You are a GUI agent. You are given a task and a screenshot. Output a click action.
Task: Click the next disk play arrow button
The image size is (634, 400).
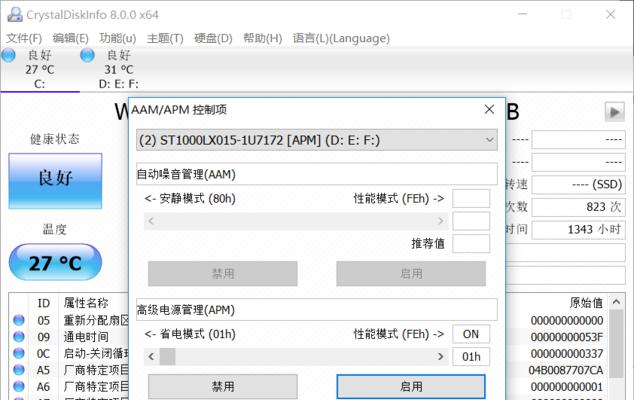click(615, 112)
